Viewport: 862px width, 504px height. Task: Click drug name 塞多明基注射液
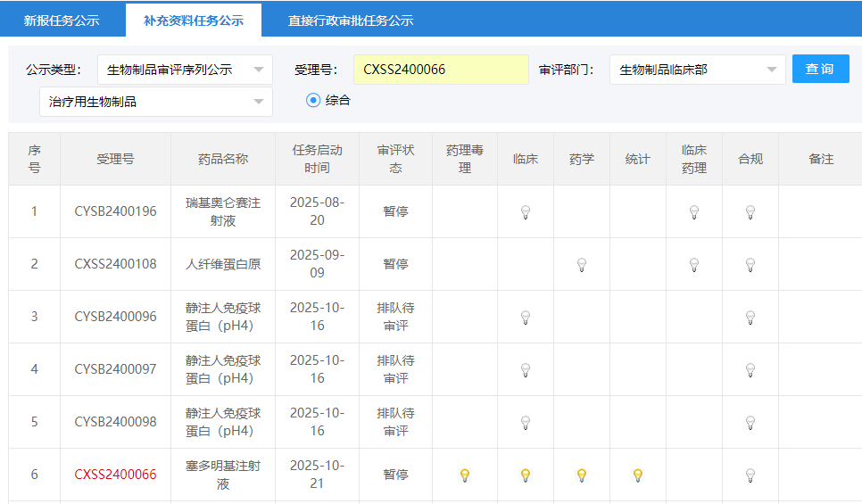pos(223,475)
